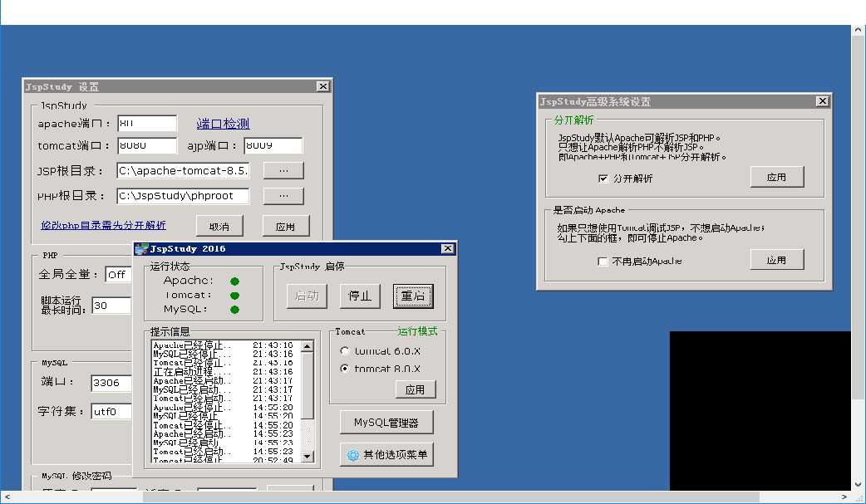Click the 脚本运行最长时间 field
This screenshot has height=504, width=866.
pyautogui.click(x=112, y=306)
